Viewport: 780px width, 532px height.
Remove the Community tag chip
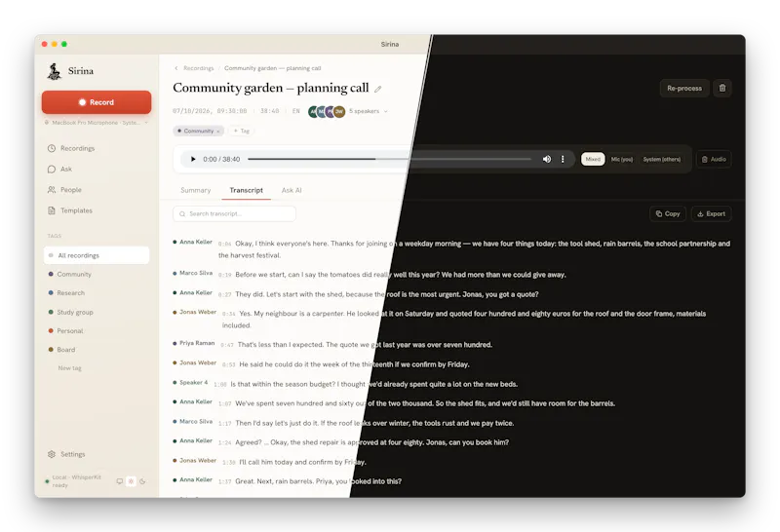(217, 132)
